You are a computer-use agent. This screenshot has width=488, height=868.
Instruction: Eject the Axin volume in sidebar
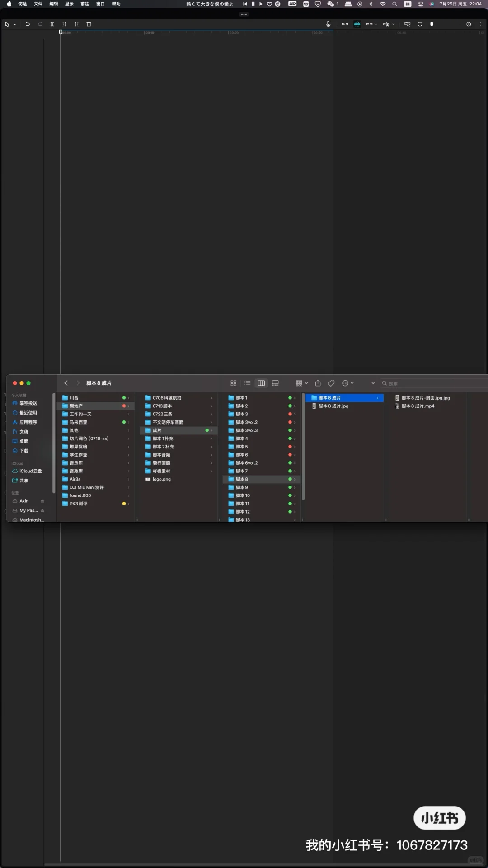point(42,501)
